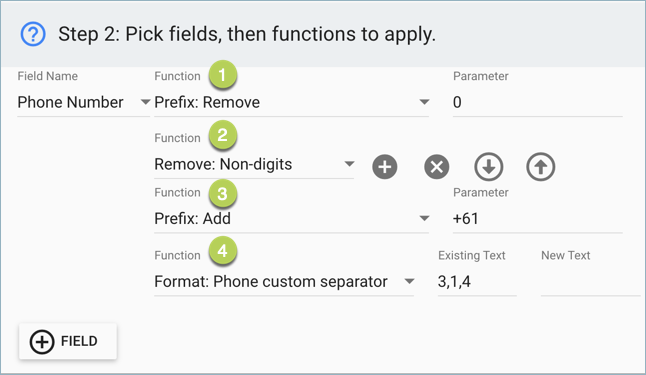Click the Step 2 heading text
The height and width of the screenshot is (375, 646).
[x=247, y=34]
